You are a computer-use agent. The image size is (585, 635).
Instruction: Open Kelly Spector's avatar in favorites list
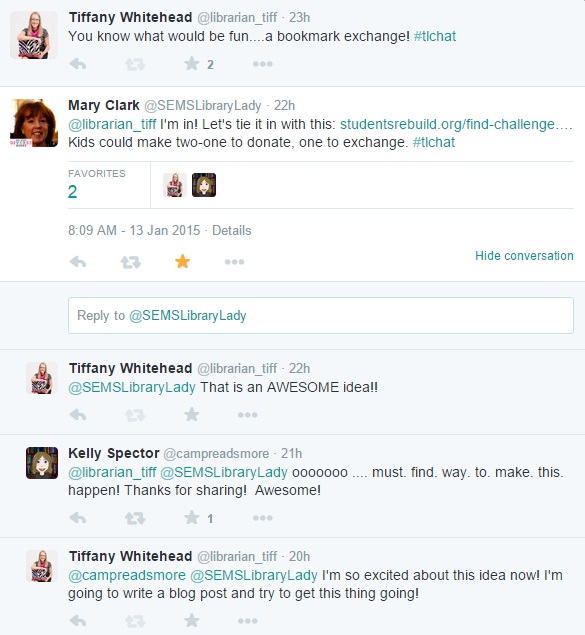(x=204, y=185)
